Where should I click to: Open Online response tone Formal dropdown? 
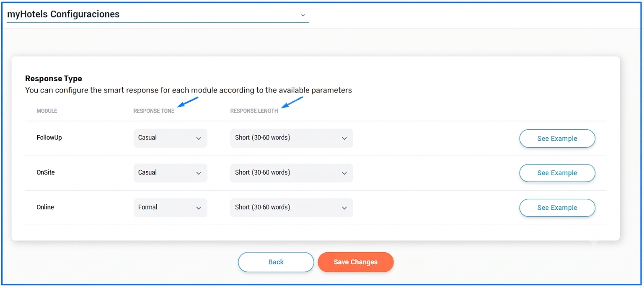pos(170,208)
